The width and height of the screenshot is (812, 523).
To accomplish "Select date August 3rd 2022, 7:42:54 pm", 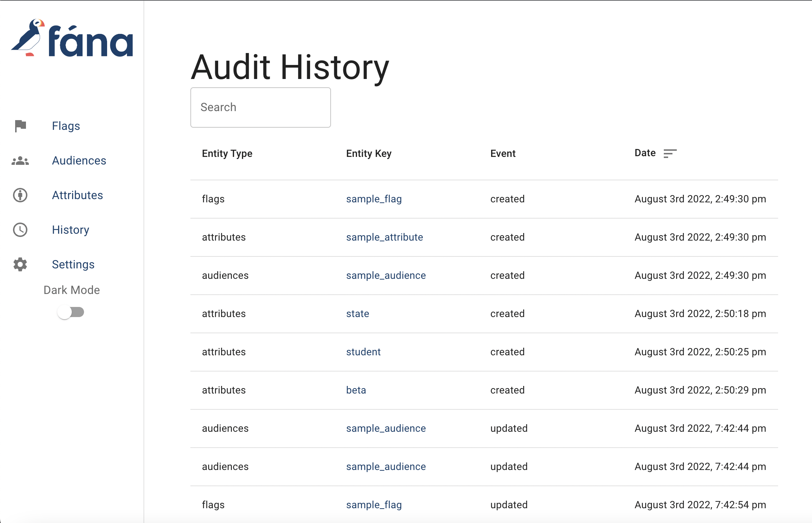I will (x=700, y=505).
